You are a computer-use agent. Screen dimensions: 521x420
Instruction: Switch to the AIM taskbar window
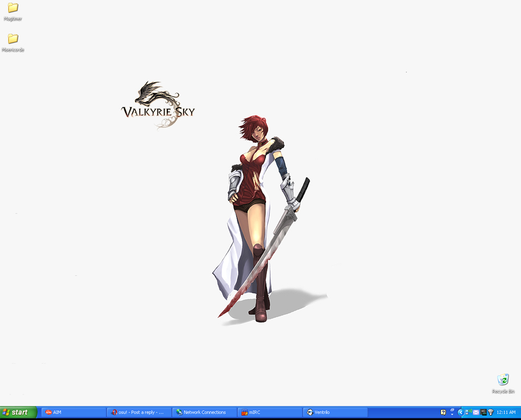point(74,412)
